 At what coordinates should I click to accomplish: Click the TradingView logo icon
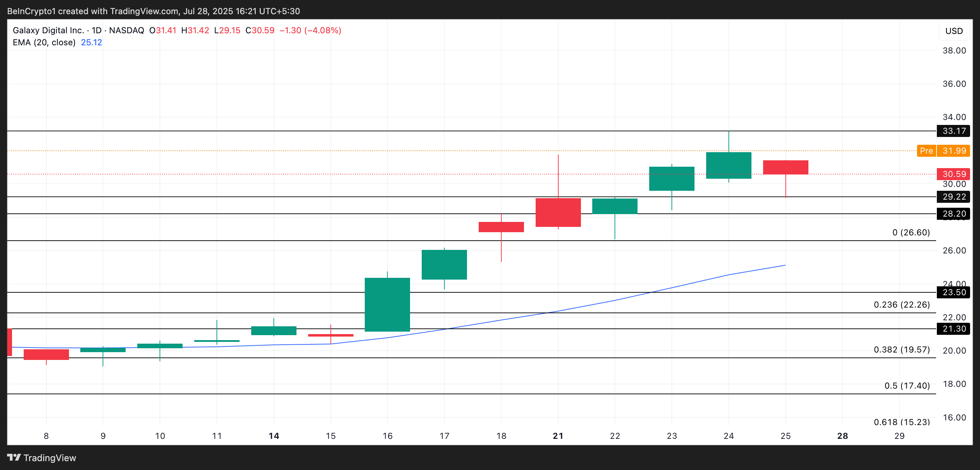pos(14,457)
